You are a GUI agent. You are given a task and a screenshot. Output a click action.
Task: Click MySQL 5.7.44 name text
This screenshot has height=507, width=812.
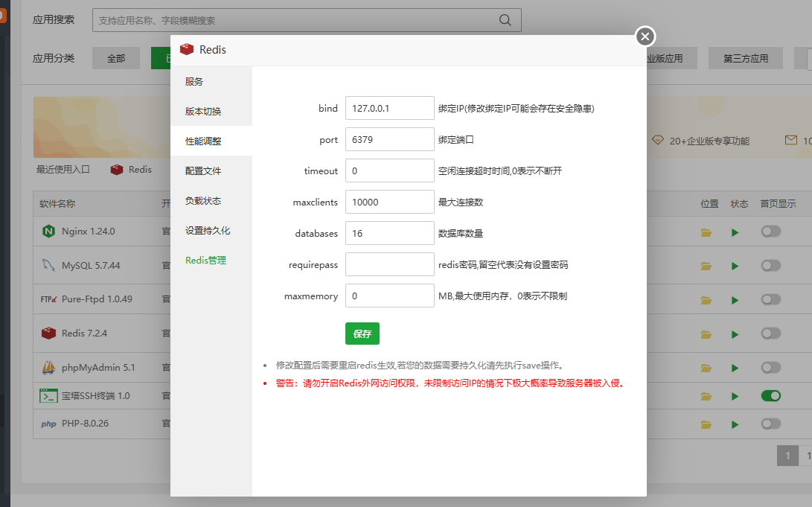pos(91,266)
